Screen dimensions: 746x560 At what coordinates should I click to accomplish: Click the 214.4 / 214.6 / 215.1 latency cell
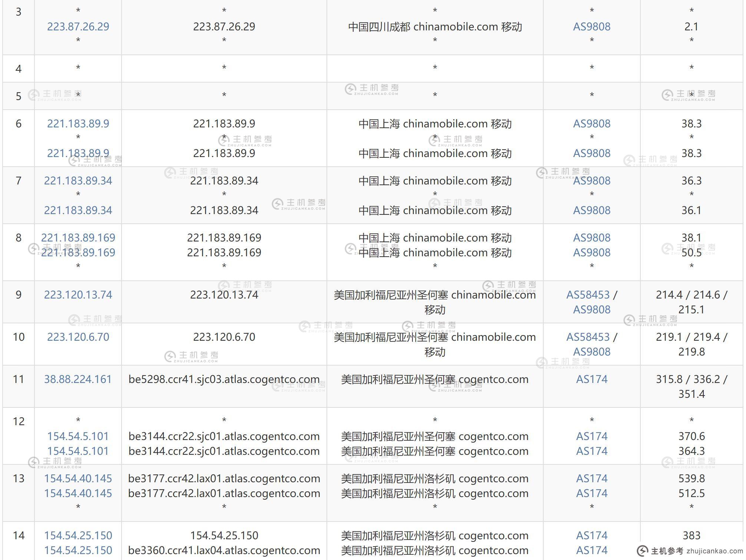[691, 302]
